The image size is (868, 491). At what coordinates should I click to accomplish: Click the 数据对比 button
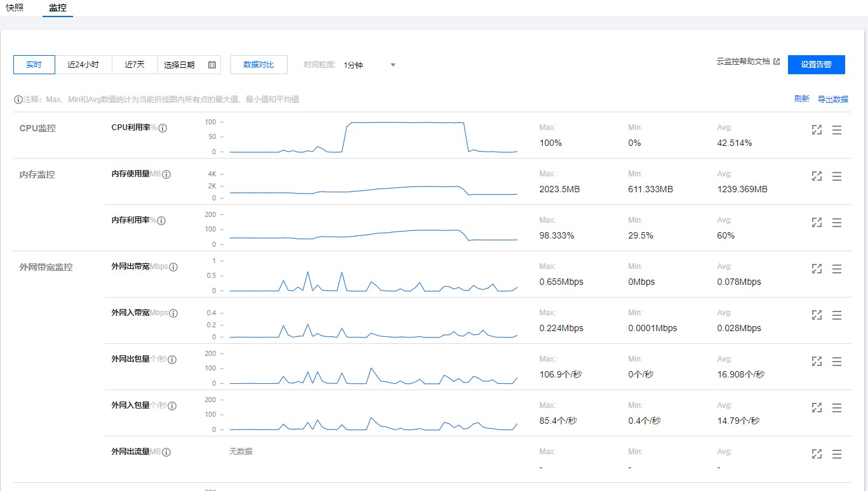(259, 65)
